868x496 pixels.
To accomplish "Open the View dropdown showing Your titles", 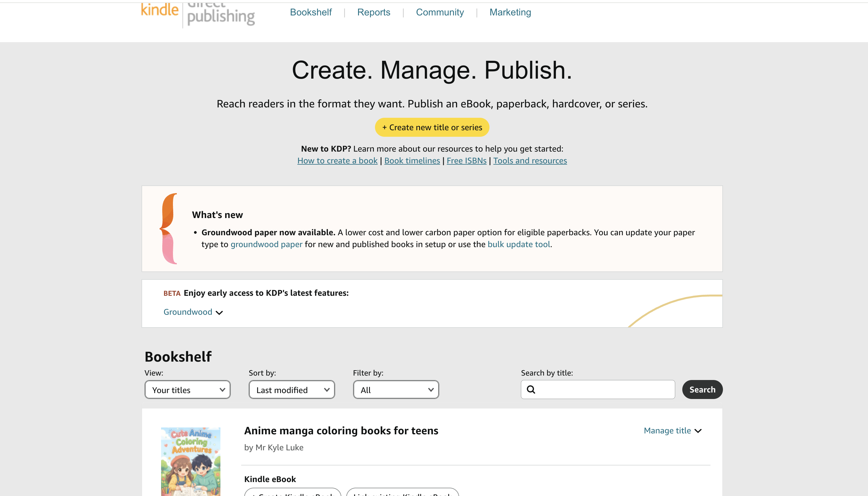I will [x=187, y=390].
